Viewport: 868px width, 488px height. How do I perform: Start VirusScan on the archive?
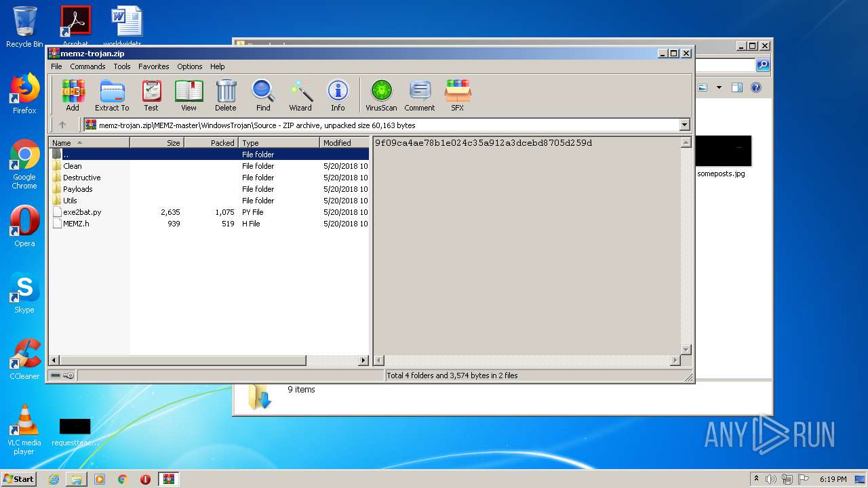(381, 95)
